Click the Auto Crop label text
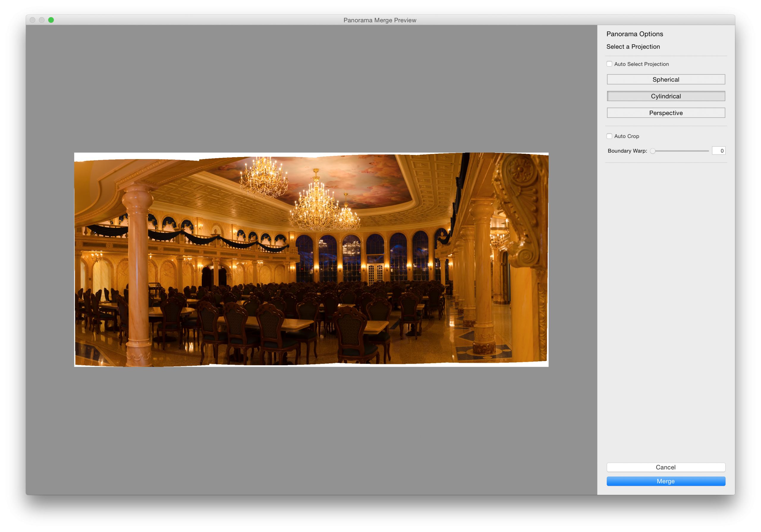 coord(626,136)
